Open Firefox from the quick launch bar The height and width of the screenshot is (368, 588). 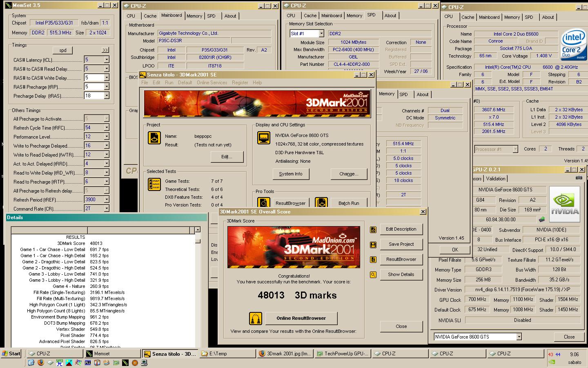click(40, 362)
